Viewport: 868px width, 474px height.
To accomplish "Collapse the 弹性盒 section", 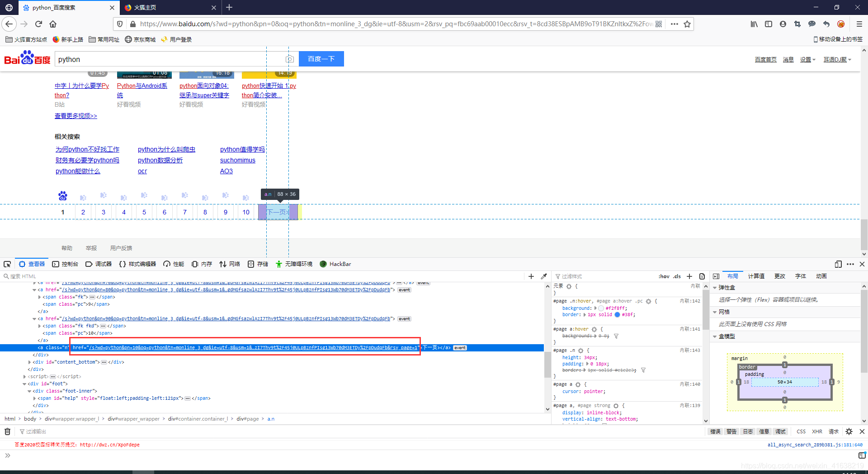I will pyautogui.click(x=715, y=288).
